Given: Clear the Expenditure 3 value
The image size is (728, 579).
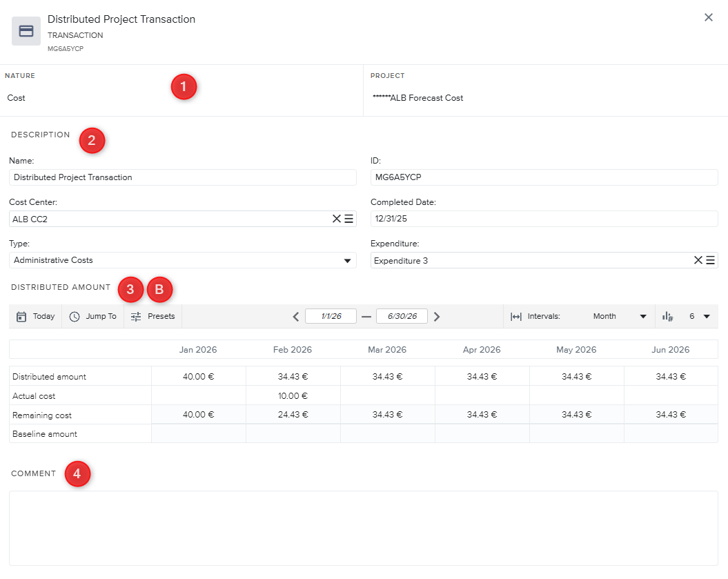Looking at the screenshot, I should [698, 260].
